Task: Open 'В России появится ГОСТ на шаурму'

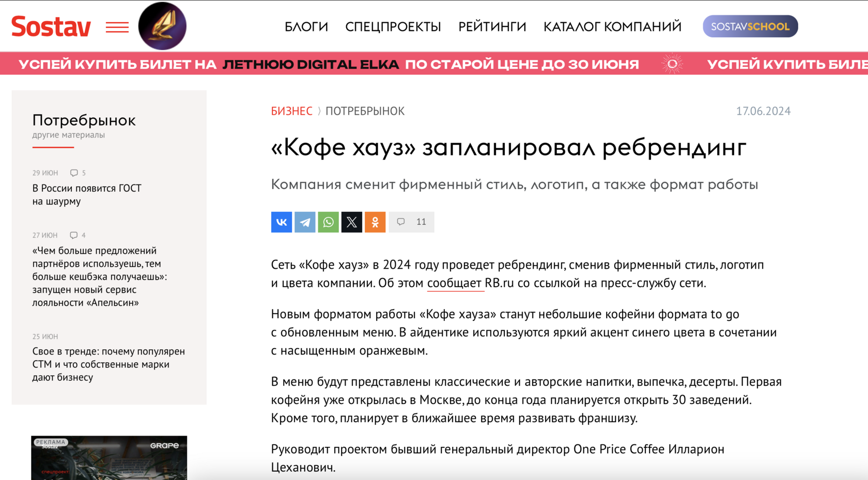Action: pyautogui.click(x=87, y=195)
